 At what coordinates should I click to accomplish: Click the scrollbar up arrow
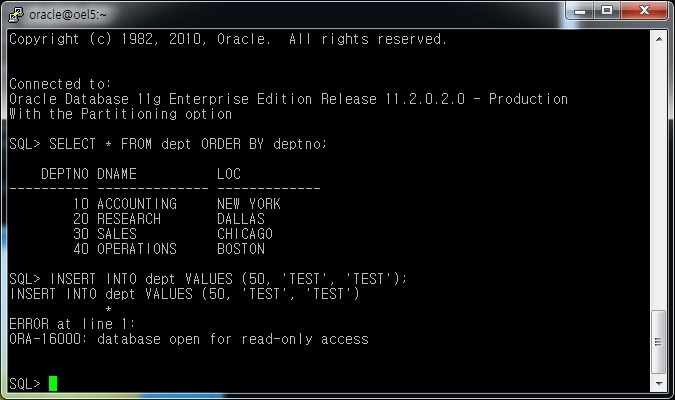tap(659, 39)
